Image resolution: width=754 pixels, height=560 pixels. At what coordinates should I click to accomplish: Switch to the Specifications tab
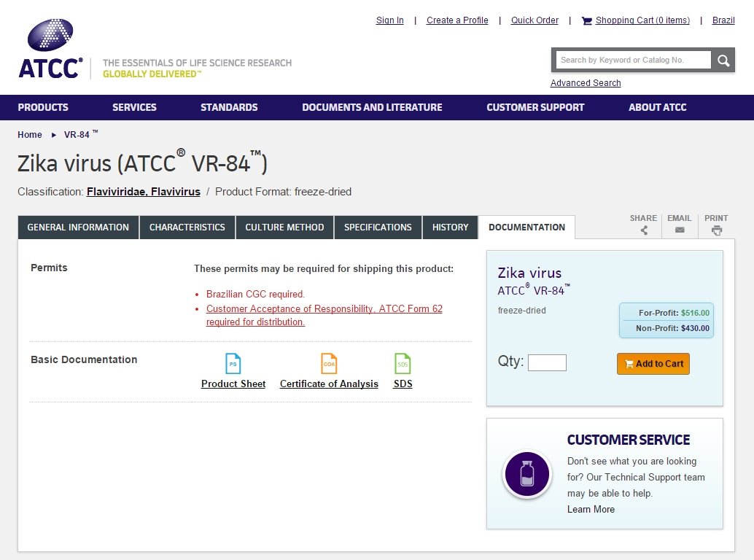pyautogui.click(x=378, y=227)
